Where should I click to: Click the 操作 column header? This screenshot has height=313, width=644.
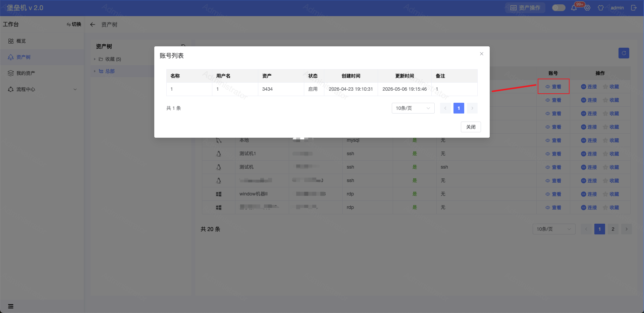click(x=600, y=73)
